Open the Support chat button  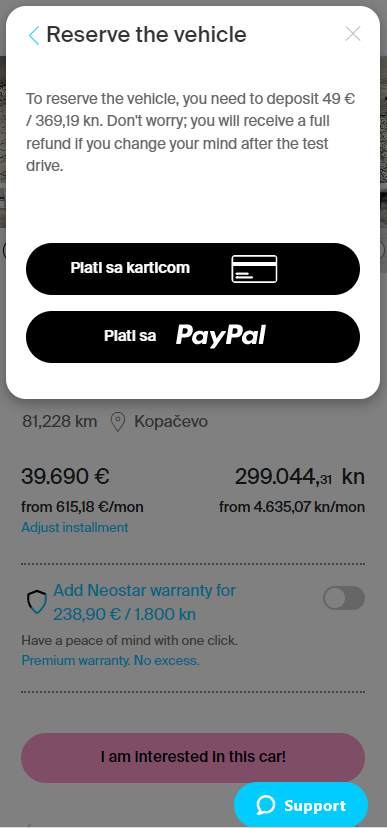pyautogui.click(x=301, y=805)
